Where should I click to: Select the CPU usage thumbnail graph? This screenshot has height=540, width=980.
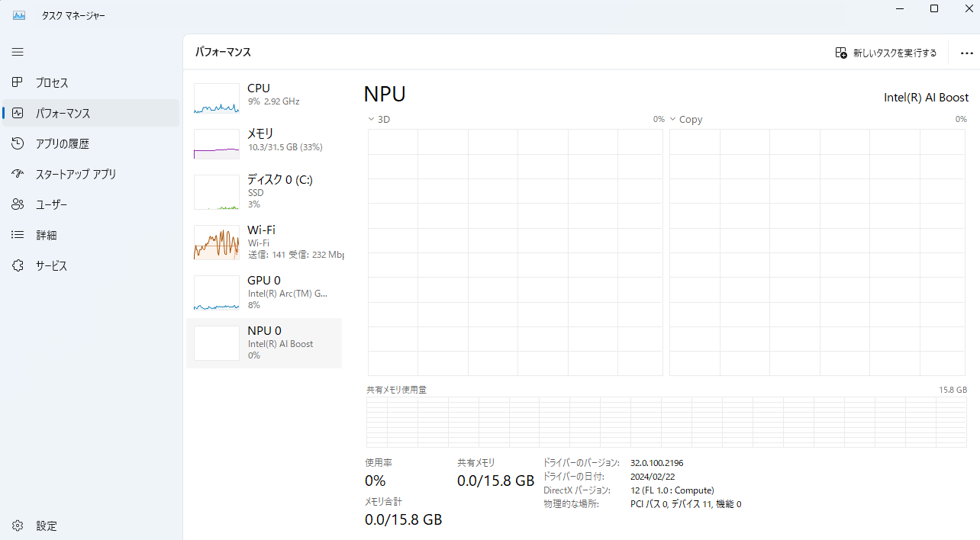coord(217,98)
